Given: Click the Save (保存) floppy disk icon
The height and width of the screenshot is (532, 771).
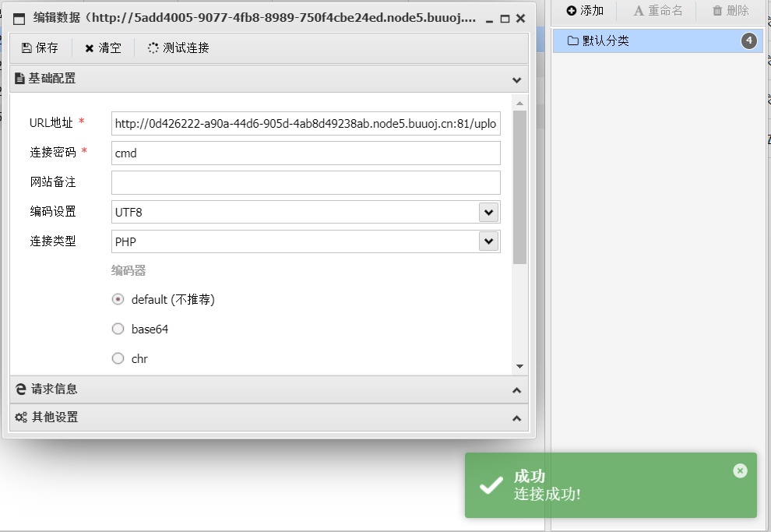Looking at the screenshot, I should point(26,48).
